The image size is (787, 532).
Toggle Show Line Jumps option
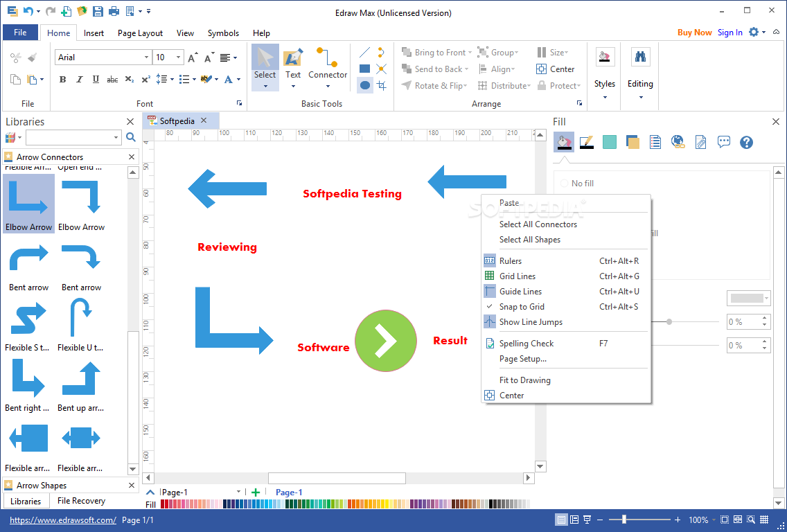[x=565, y=322]
